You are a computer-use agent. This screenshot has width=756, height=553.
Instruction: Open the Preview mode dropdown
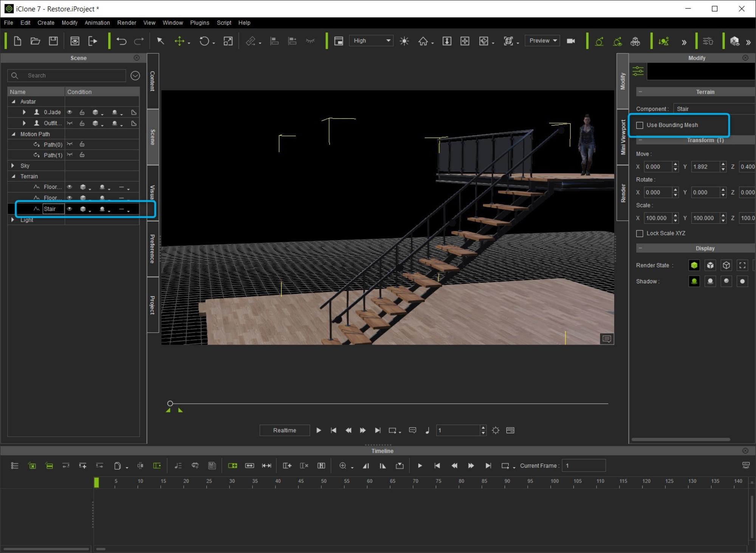click(x=542, y=41)
